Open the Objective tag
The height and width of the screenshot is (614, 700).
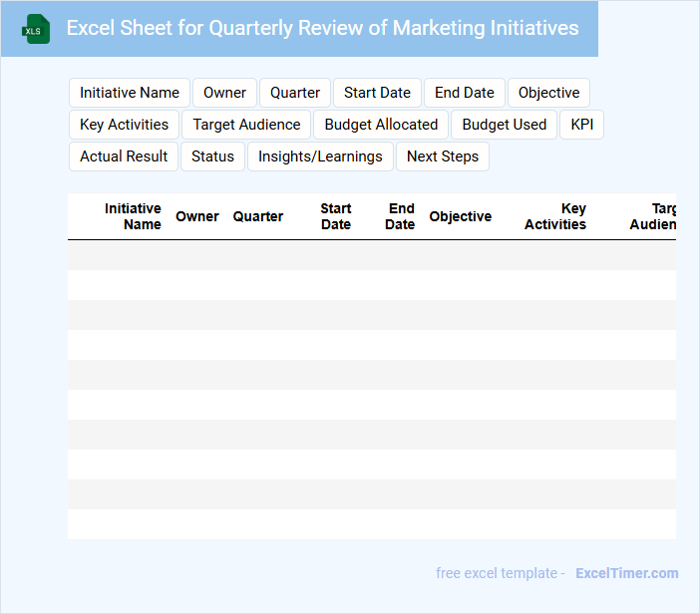(548, 93)
